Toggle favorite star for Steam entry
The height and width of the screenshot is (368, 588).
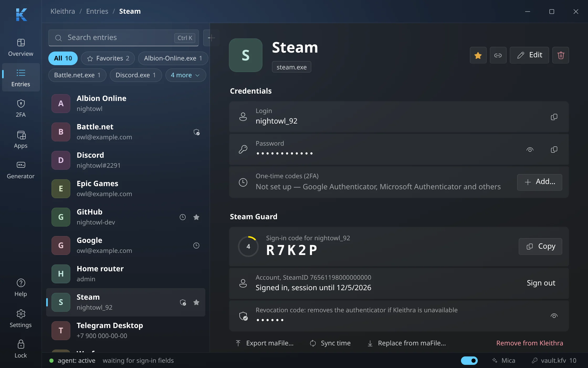(x=478, y=55)
